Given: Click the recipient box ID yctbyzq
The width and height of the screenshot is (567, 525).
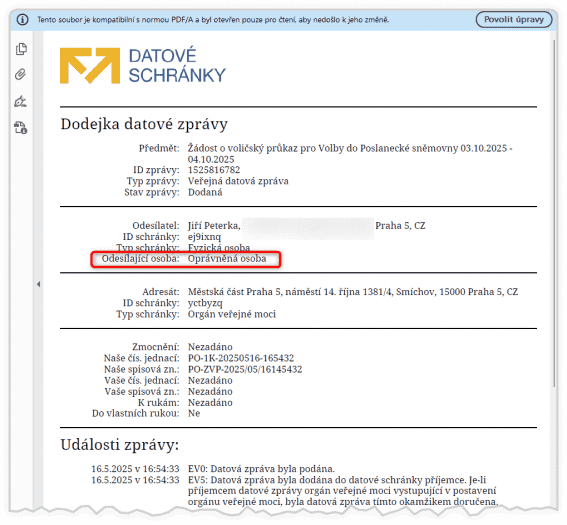Looking at the screenshot, I should click(205, 303).
